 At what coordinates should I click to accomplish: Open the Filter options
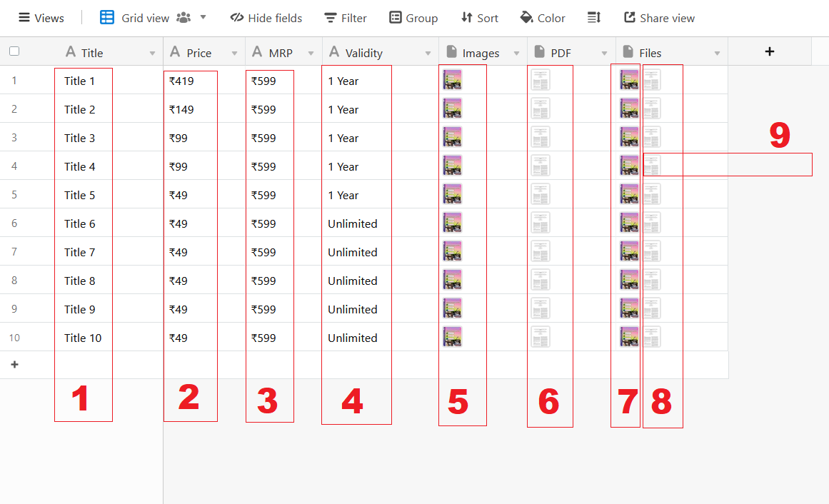tap(345, 18)
